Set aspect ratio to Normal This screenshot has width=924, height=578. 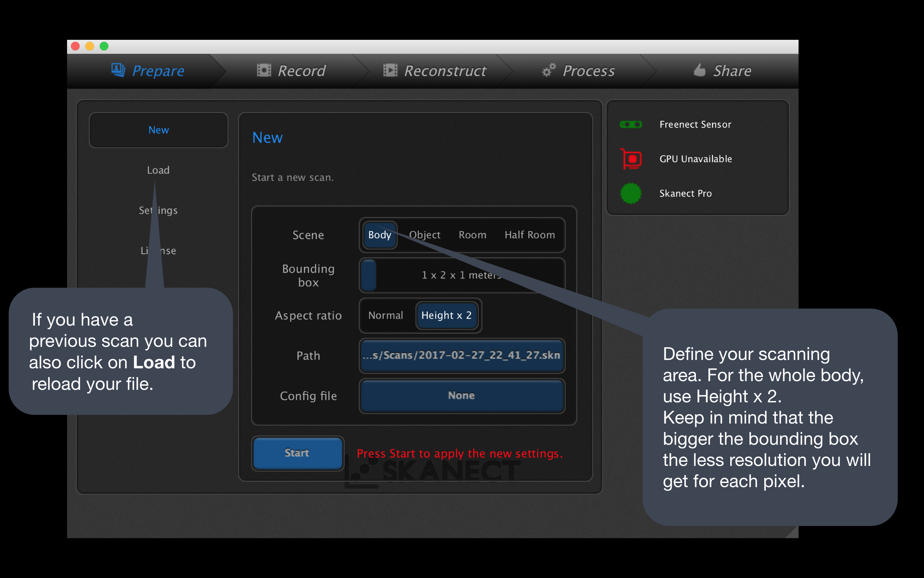click(386, 315)
